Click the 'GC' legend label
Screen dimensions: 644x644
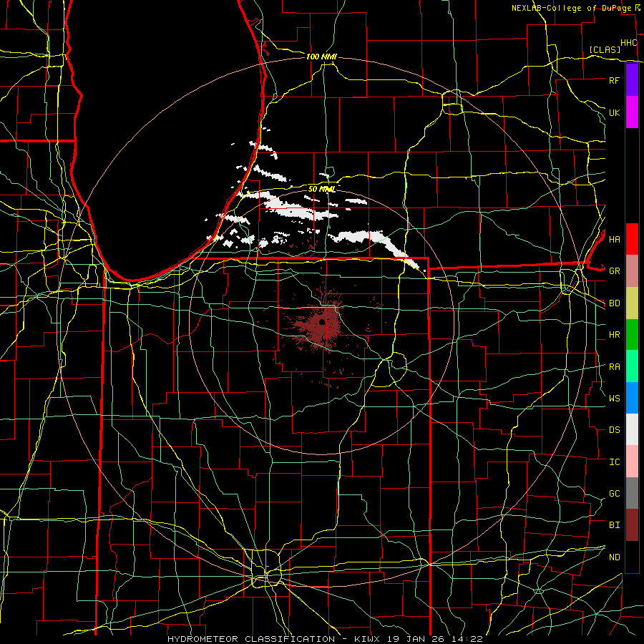(614, 494)
